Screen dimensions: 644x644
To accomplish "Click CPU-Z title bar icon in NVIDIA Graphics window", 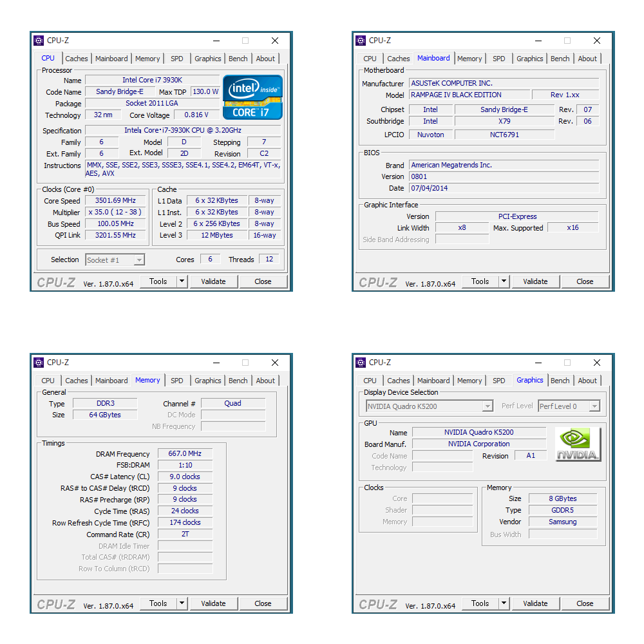I will click(361, 363).
